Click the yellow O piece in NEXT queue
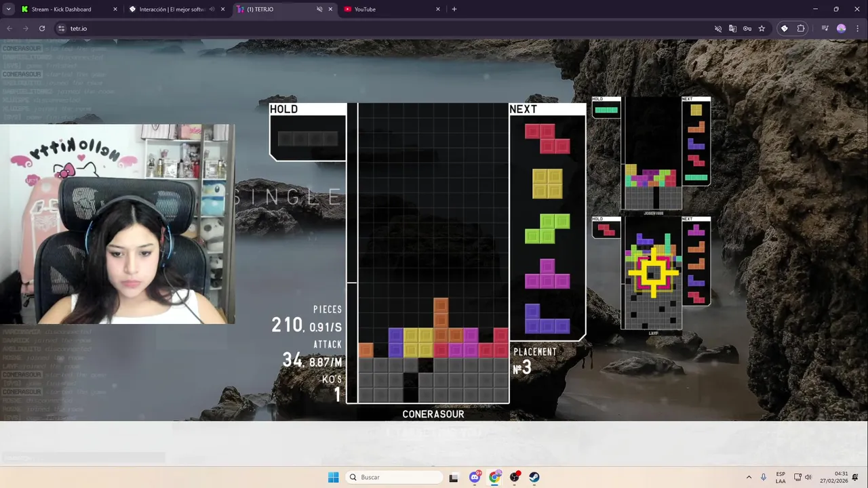 pyautogui.click(x=547, y=184)
